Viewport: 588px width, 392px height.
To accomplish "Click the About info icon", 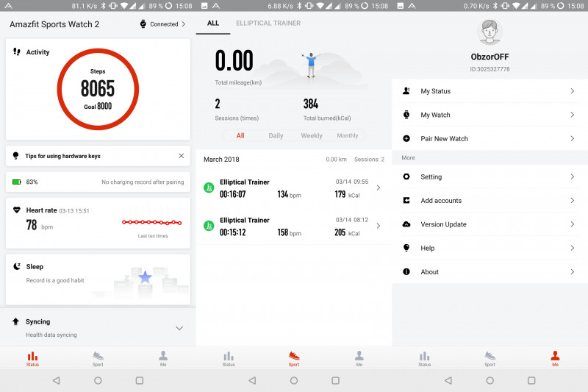I will [406, 271].
